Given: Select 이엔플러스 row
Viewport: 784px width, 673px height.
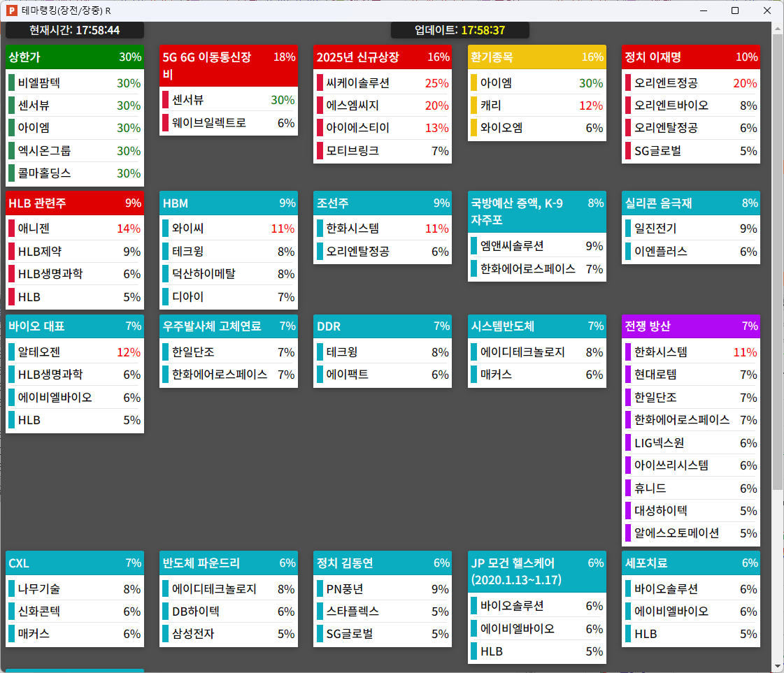Looking at the screenshot, I should click(691, 252).
